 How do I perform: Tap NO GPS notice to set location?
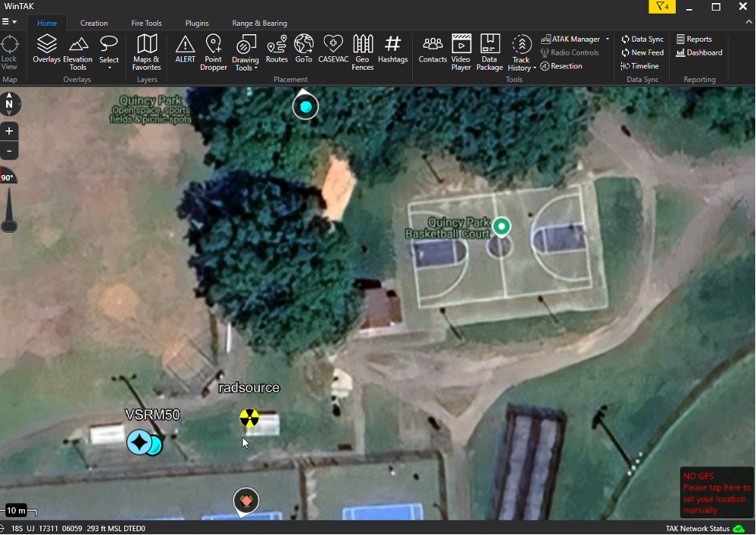click(x=717, y=493)
